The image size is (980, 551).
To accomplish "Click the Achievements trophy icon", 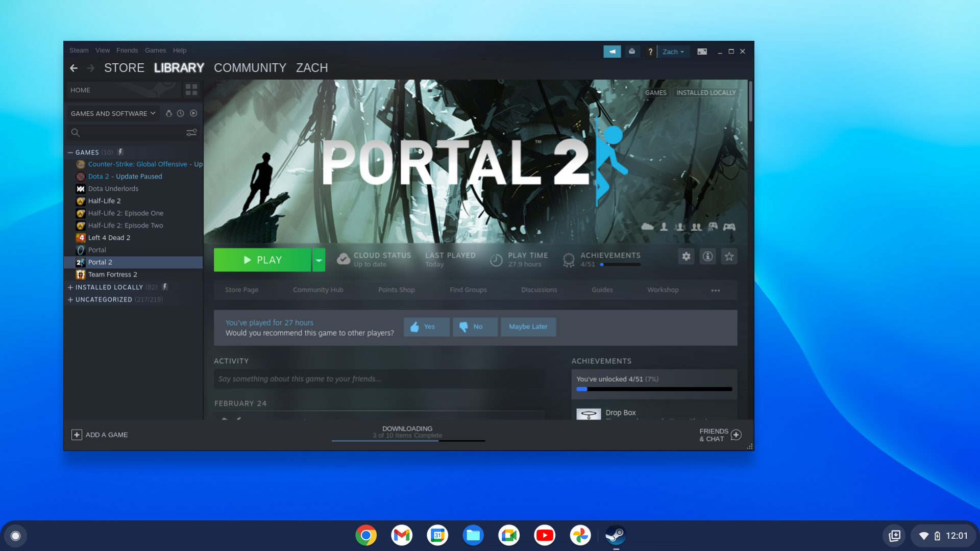I will pos(568,259).
